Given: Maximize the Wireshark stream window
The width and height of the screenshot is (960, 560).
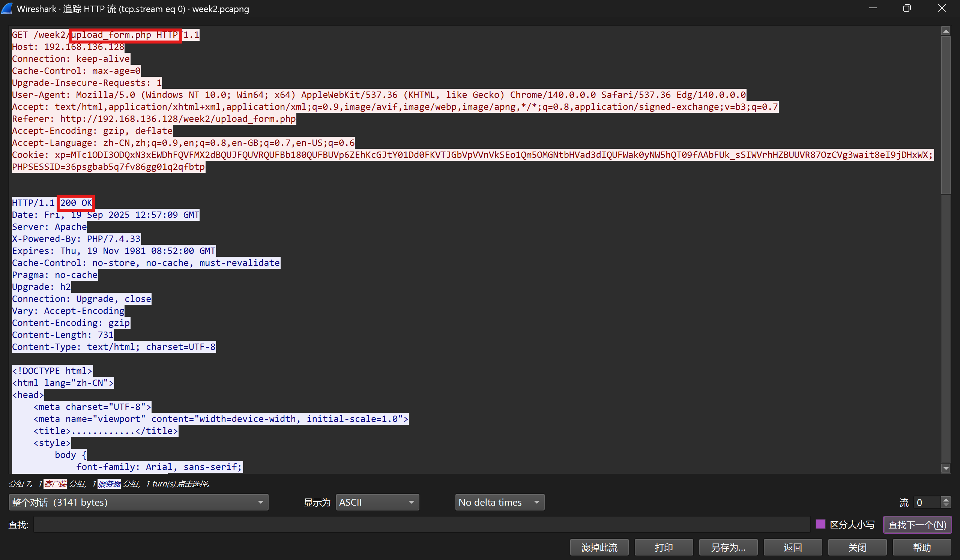Looking at the screenshot, I should [907, 8].
